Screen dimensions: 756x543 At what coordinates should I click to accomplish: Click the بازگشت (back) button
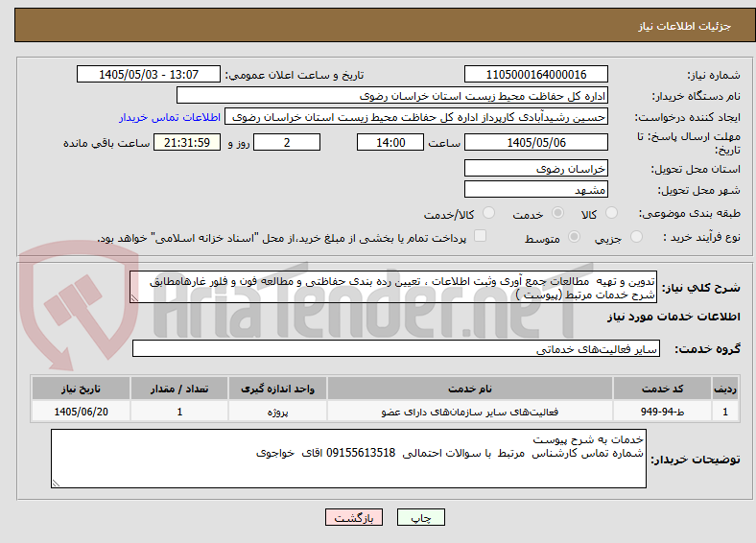354,517
